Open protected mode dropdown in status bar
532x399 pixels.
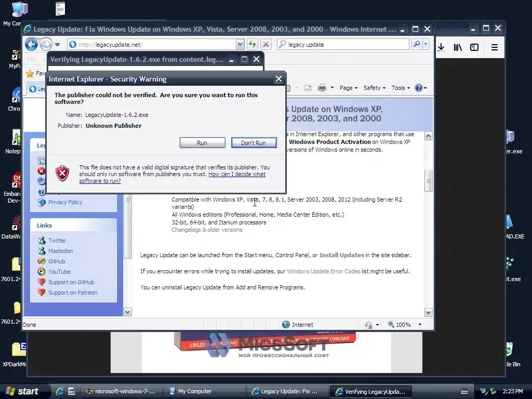[x=377, y=325]
